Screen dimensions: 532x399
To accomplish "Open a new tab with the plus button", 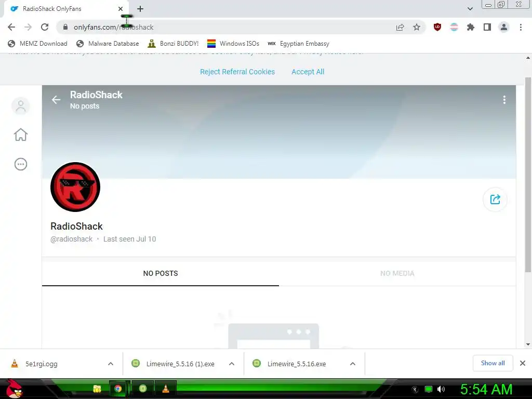I will (x=140, y=9).
